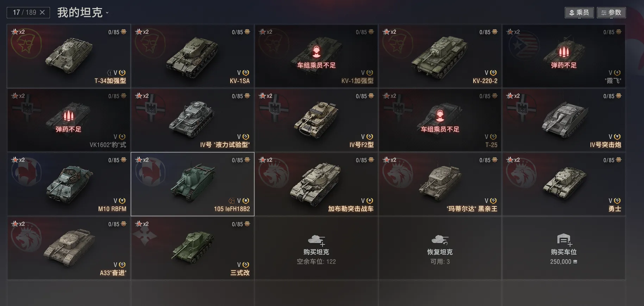Viewport: 644px width, 306px height.
Task: Open the 参数 parameters button
Action: point(611,13)
